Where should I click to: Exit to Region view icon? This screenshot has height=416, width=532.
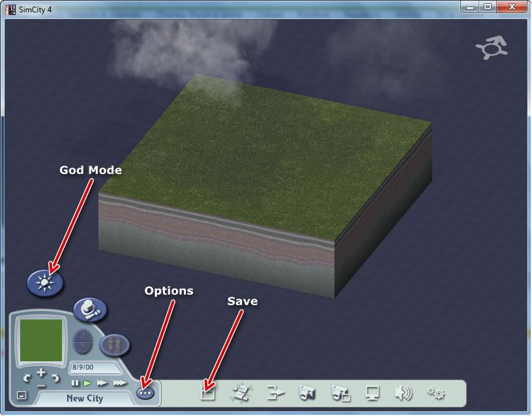click(x=242, y=394)
